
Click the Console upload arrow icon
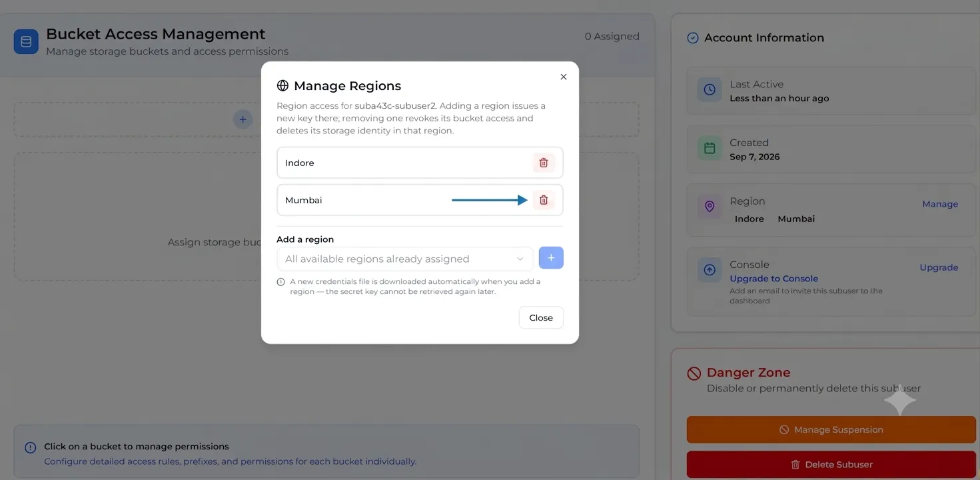pos(710,270)
